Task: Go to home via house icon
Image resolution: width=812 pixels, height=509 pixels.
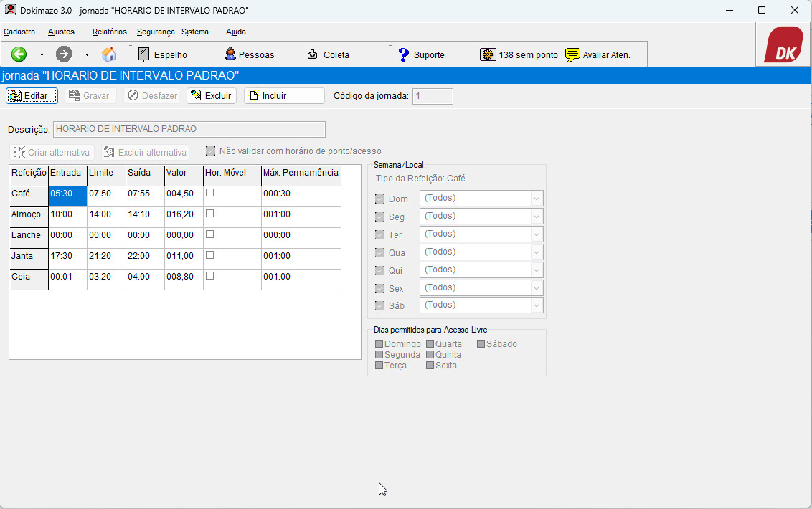Action: click(109, 54)
